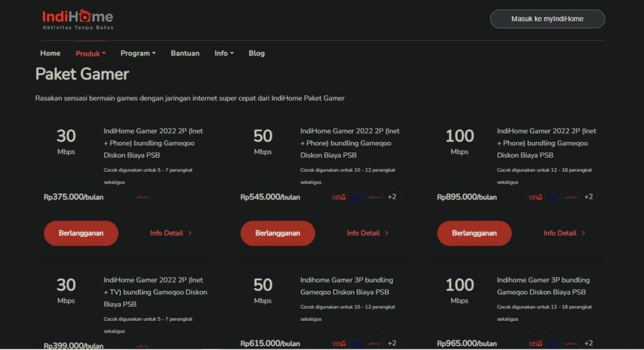Click the third add-on icon on the Rp895.000 package
Image resolution: width=644 pixels, height=350 pixels.
click(x=571, y=197)
